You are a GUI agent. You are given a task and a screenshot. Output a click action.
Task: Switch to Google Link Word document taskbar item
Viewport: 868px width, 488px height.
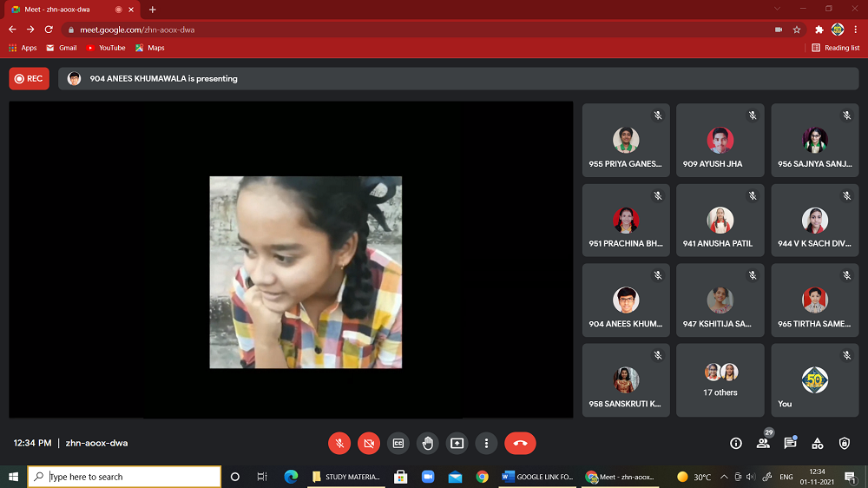[x=537, y=477]
